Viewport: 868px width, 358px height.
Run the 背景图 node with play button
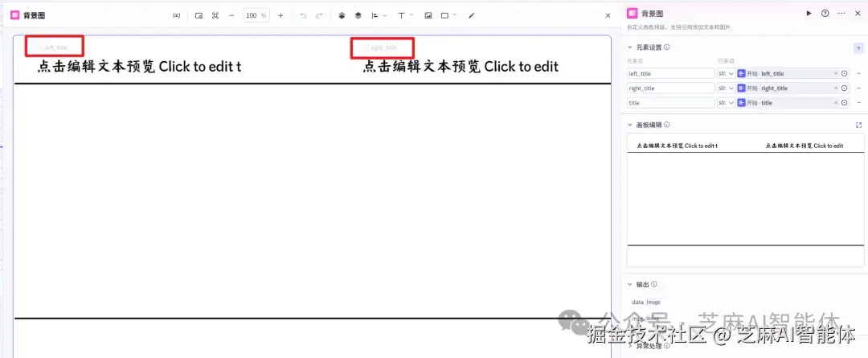pyautogui.click(x=809, y=14)
